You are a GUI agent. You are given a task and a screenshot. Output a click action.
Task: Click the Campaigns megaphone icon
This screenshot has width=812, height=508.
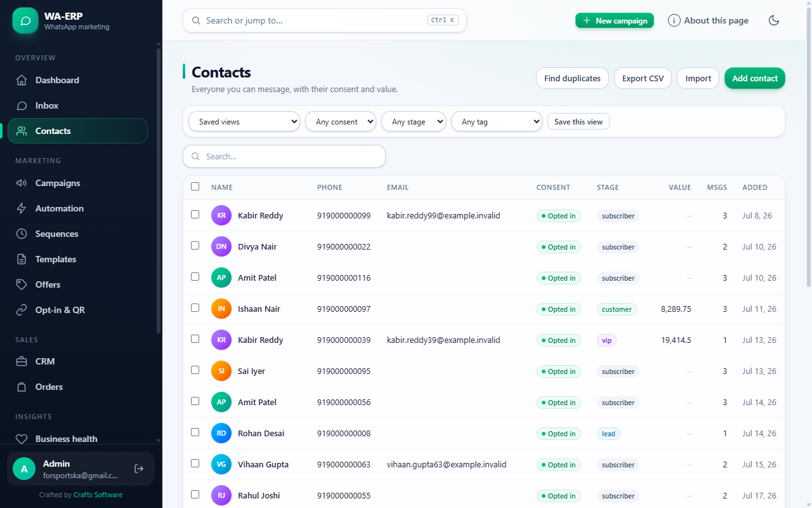tap(22, 183)
